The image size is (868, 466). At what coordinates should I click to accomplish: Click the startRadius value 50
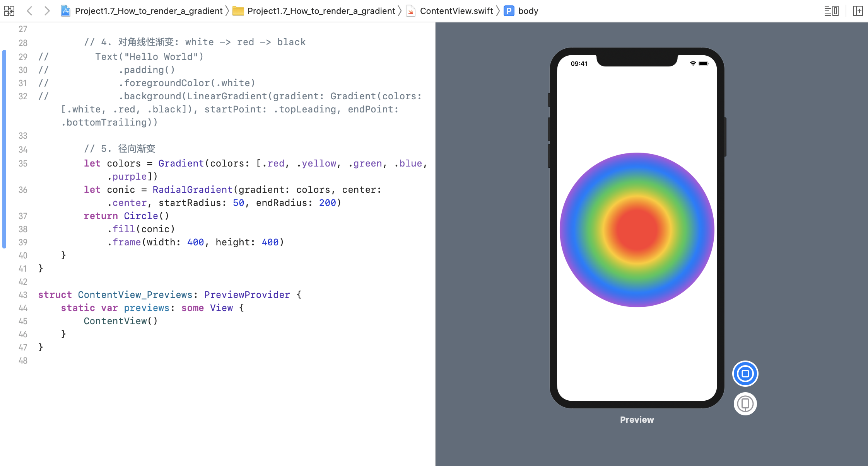point(238,203)
